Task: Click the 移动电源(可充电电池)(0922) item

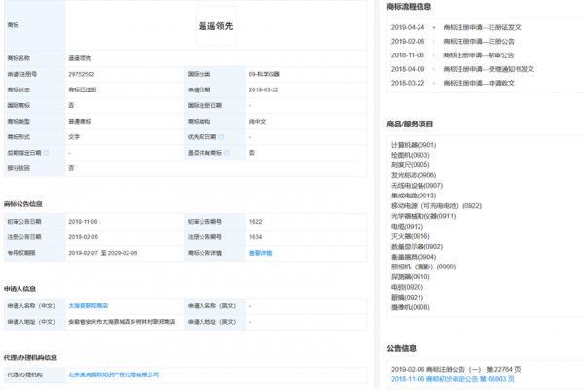Action: pos(435,206)
